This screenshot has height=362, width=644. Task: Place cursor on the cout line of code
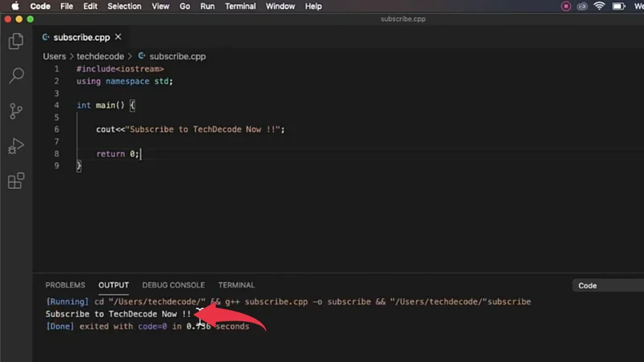click(193, 129)
